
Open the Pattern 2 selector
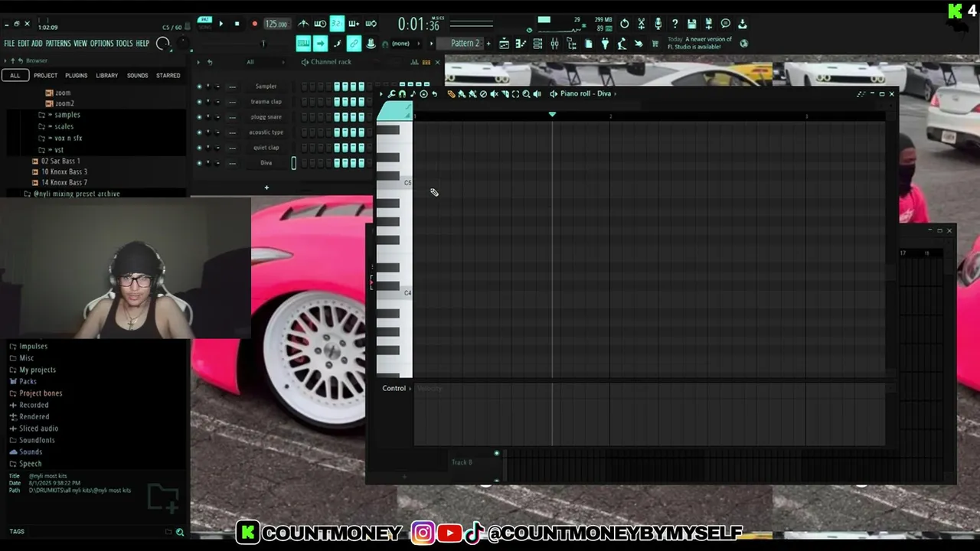(x=465, y=44)
